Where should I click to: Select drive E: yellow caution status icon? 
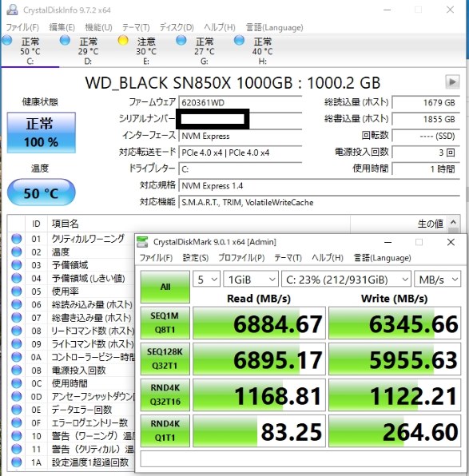(x=123, y=41)
